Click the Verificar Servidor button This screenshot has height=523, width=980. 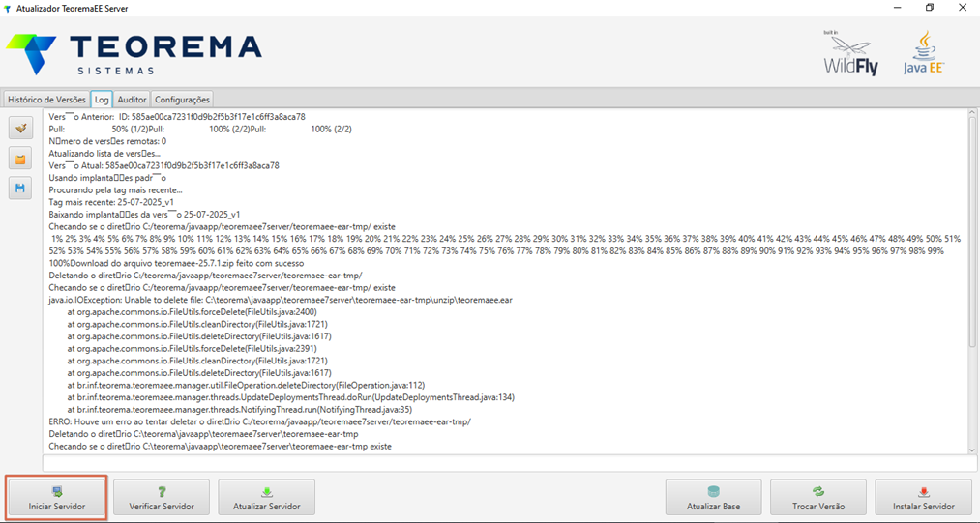tap(162, 497)
